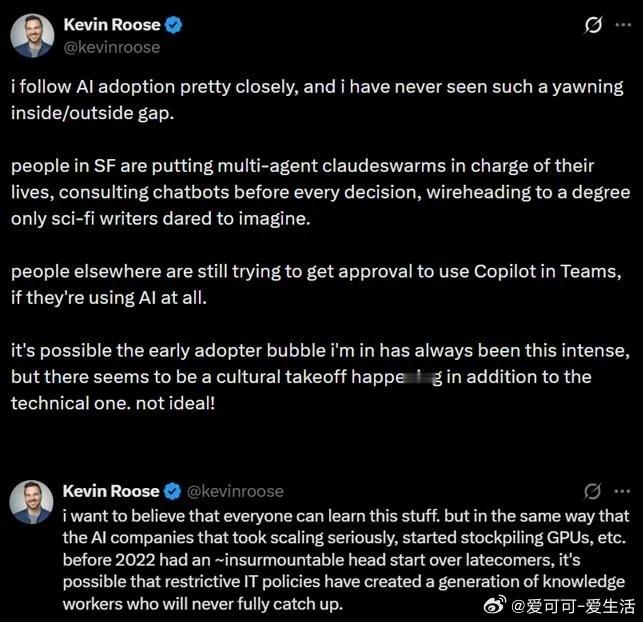This screenshot has width=643, height=622.
Task: Open the reply post's profile avatar
Action: (x=32, y=502)
